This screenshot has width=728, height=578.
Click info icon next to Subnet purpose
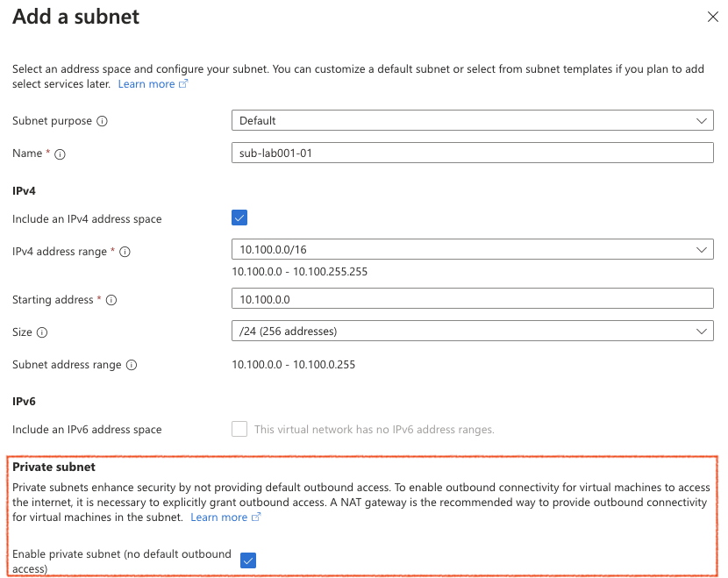coord(102,121)
